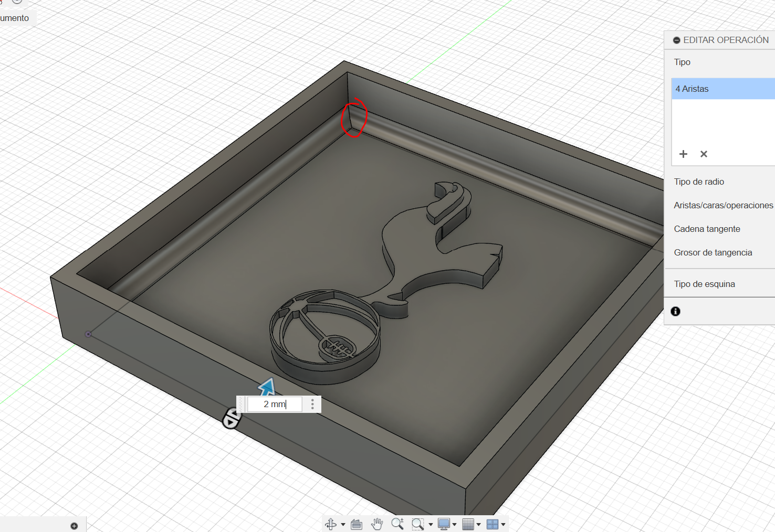Select the Pan hand tool
Image resolution: width=775 pixels, height=532 pixels.
(x=377, y=524)
